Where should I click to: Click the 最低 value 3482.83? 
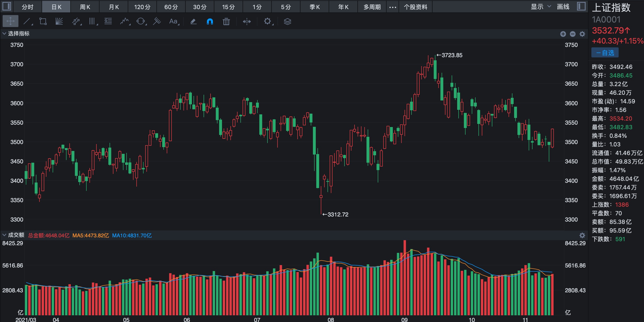coord(621,127)
